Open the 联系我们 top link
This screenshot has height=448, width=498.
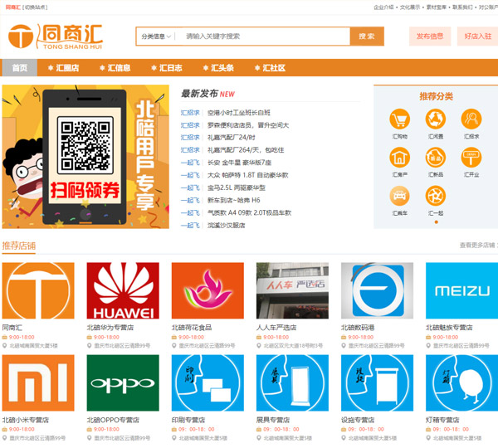click(x=463, y=7)
